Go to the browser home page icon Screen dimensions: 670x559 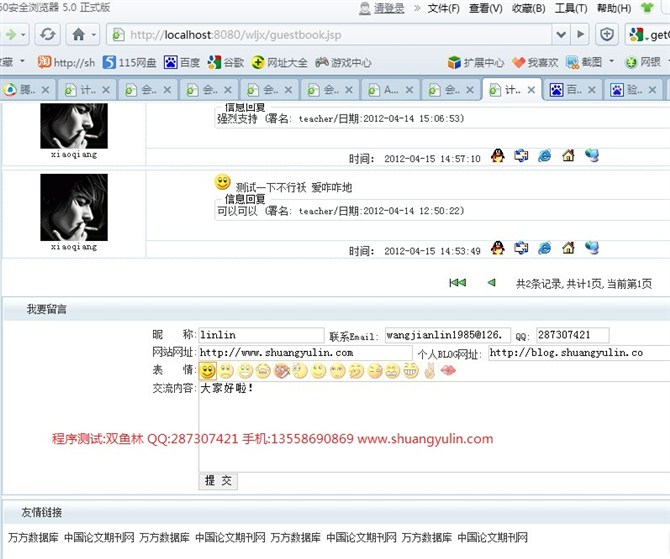(x=79, y=35)
